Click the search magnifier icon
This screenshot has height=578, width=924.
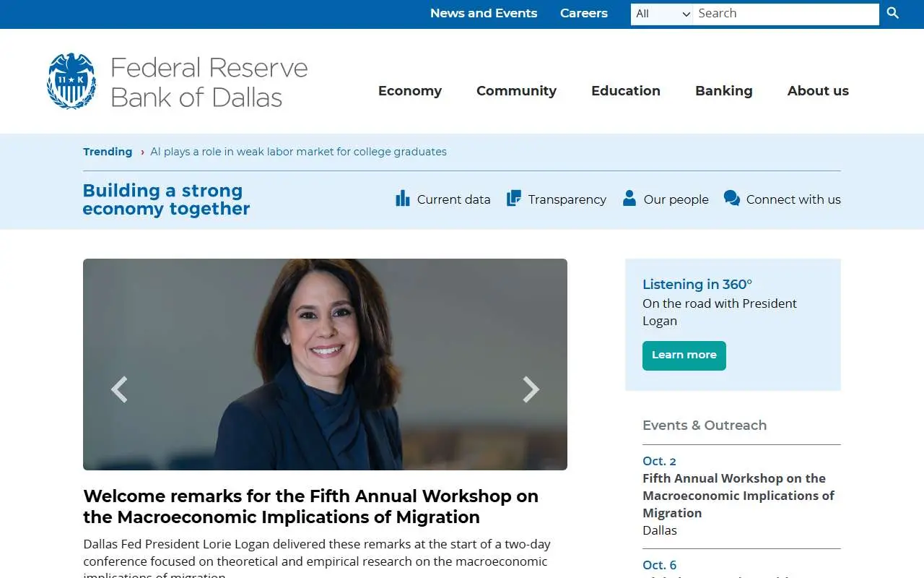click(893, 13)
